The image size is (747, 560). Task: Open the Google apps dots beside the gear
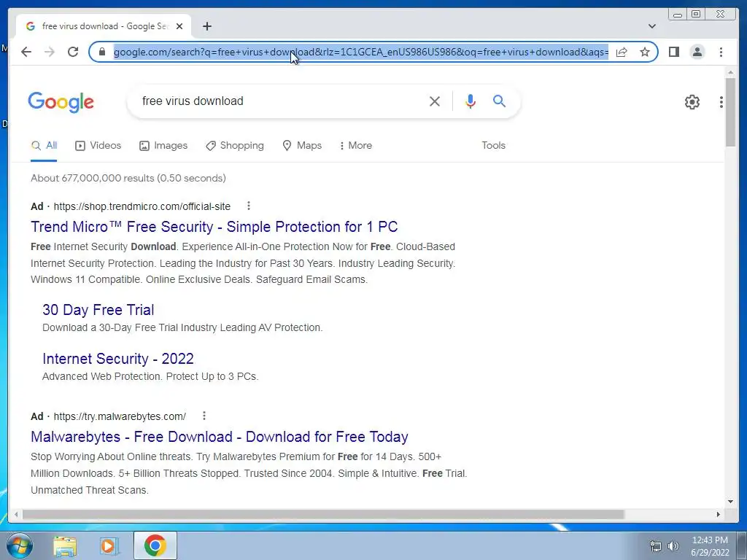(721, 102)
